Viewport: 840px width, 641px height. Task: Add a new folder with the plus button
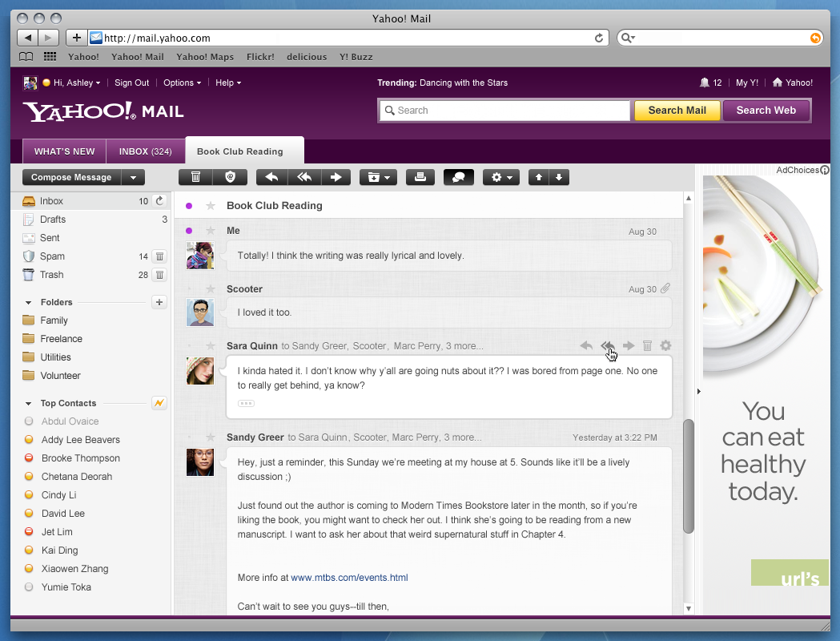tap(159, 302)
